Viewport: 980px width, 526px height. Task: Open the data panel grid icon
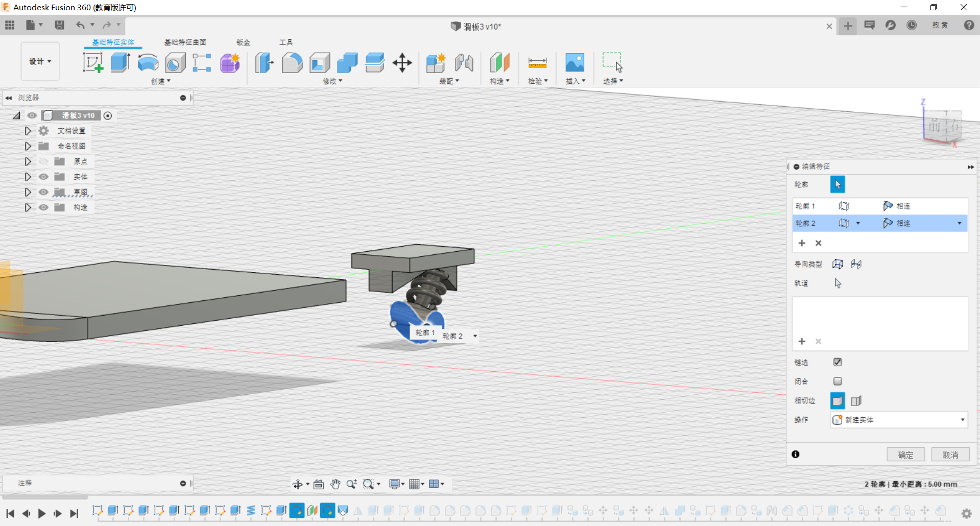pyautogui.click(x=10, y=25)
